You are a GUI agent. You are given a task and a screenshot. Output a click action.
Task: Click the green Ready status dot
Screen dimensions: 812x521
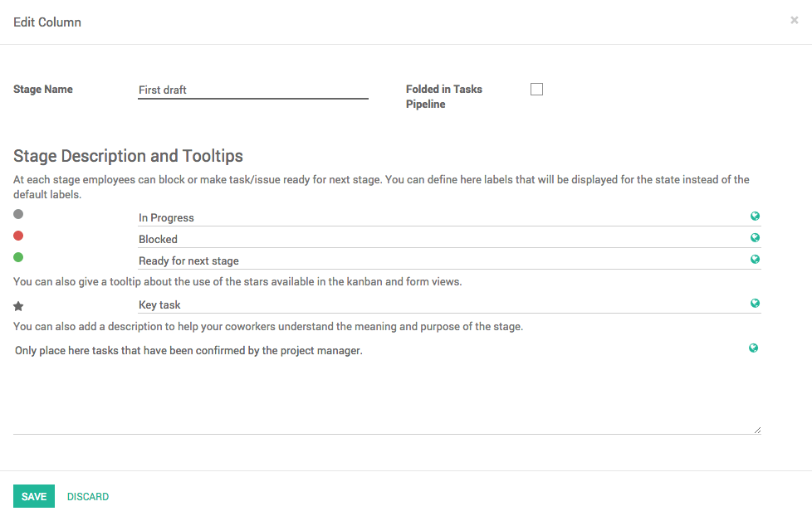pyautogui.click(x=18, y=257)
